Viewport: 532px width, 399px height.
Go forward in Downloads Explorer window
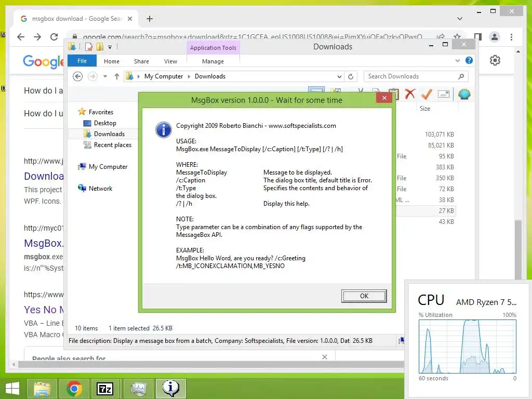click(92, 76)
